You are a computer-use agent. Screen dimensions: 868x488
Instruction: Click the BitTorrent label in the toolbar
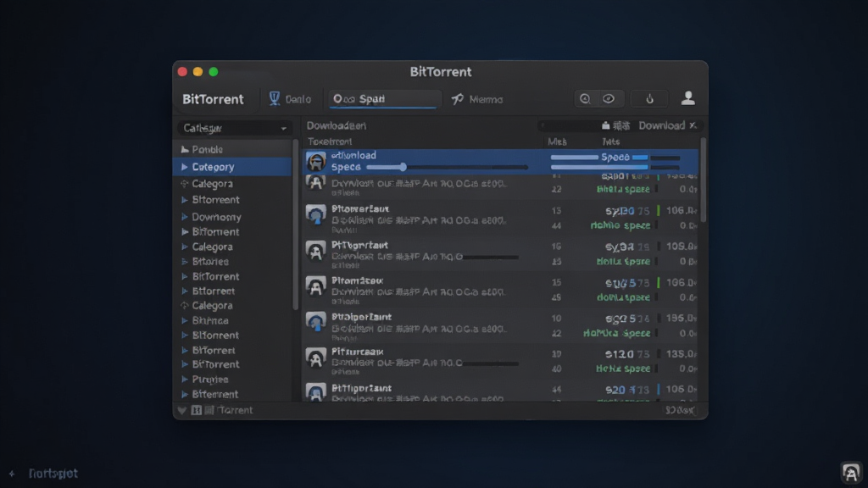click(213, 99)
